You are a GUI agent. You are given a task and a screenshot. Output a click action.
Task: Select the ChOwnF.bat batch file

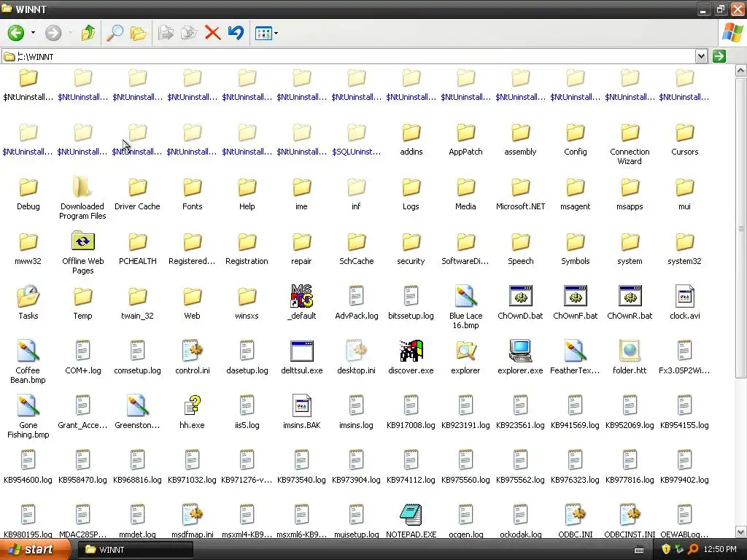(x=575, y=303)
